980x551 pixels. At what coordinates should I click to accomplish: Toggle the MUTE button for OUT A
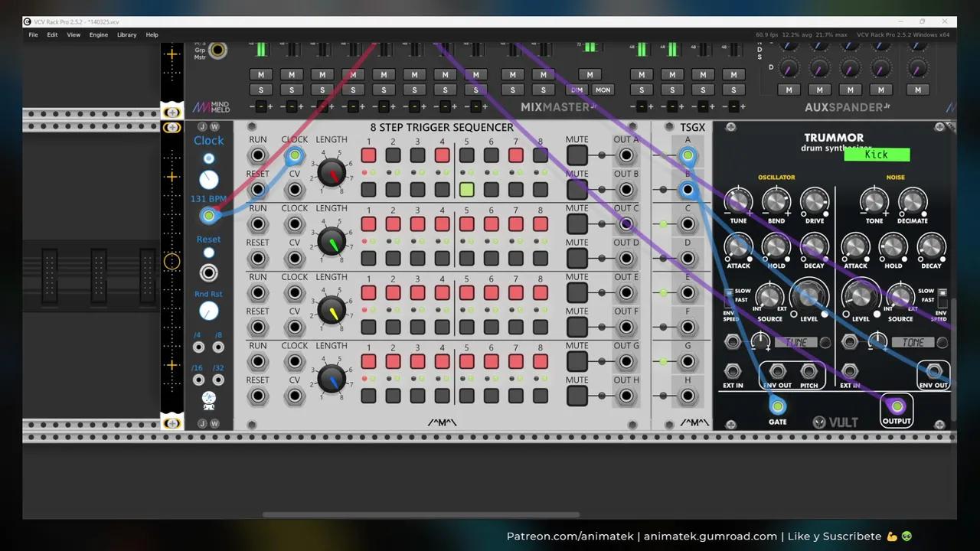point(577,155)
